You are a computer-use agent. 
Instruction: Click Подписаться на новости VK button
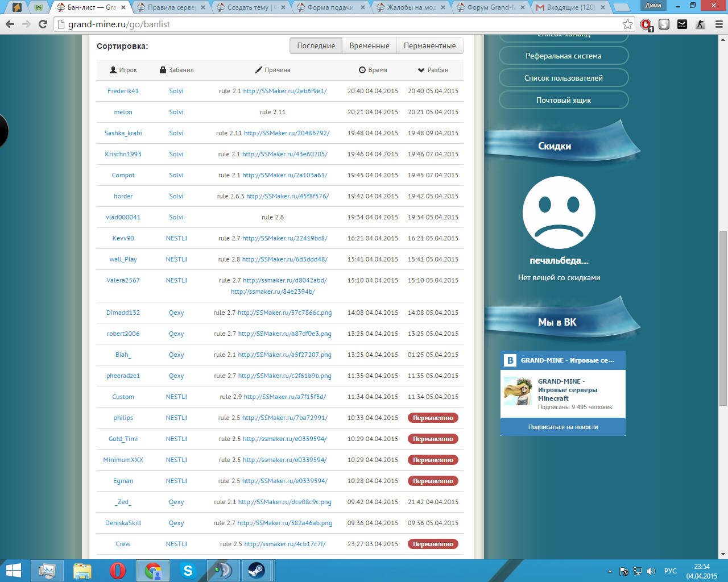click(563, 427)
